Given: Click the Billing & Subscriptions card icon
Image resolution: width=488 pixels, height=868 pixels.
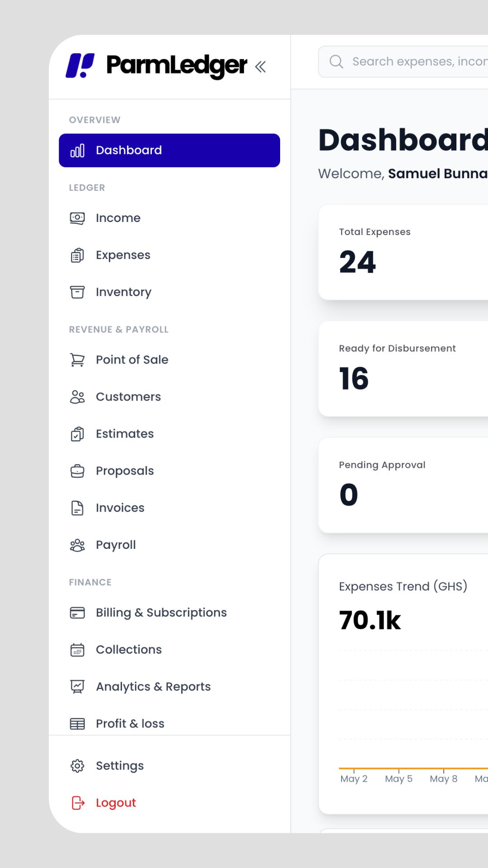Looking at the screenshot, I should (77, 613).
